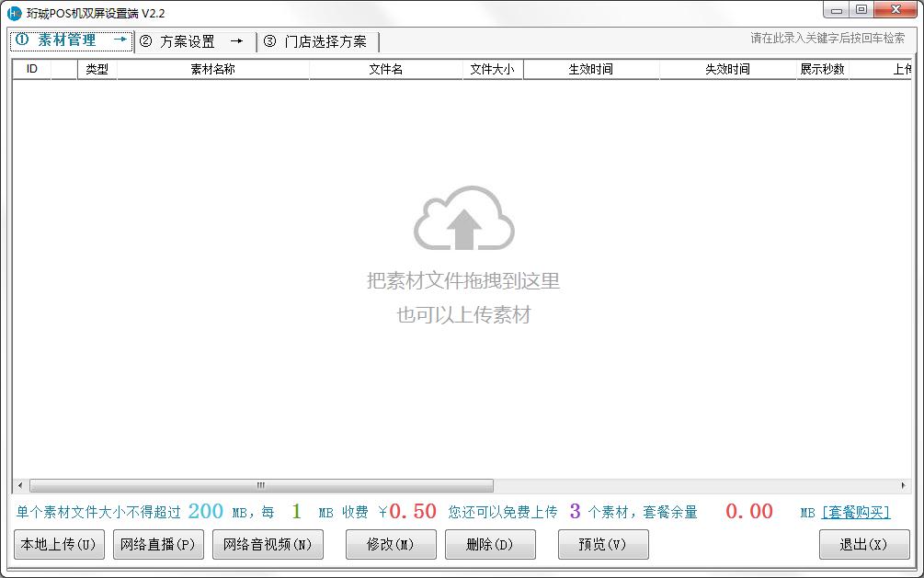Click the 素材管理 arrow icon
The image size is (924, 578).
[121, 40]
